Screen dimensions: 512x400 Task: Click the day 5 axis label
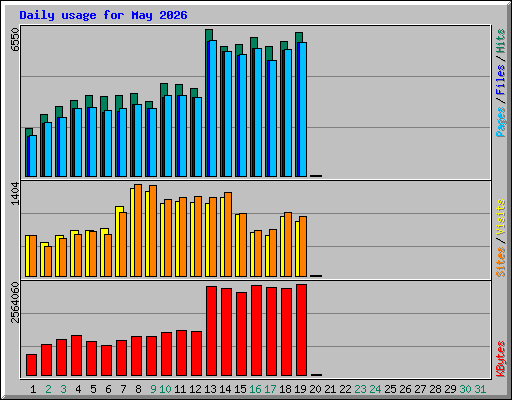point(93,389)
